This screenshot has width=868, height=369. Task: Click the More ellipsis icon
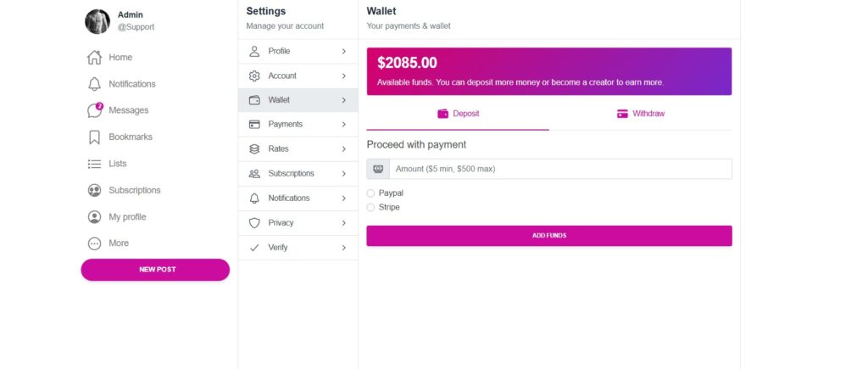tap(95, 243)
